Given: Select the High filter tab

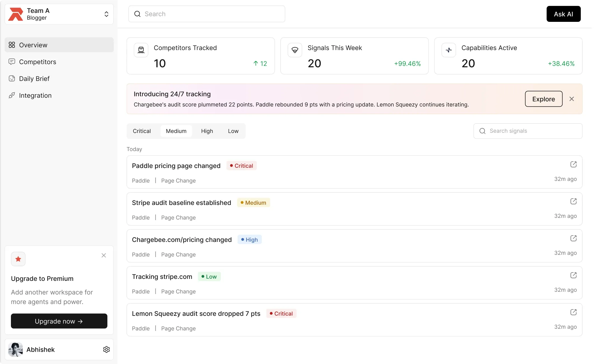Looking at the screenshot, I should pos(207,131).
